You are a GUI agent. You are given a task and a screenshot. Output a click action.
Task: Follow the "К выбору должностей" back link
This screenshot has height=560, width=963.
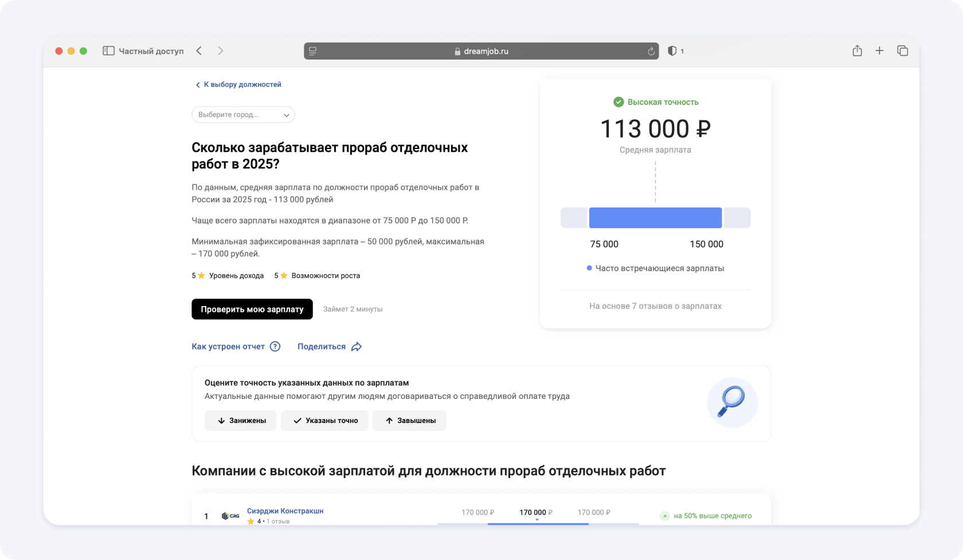pos(238,85)
